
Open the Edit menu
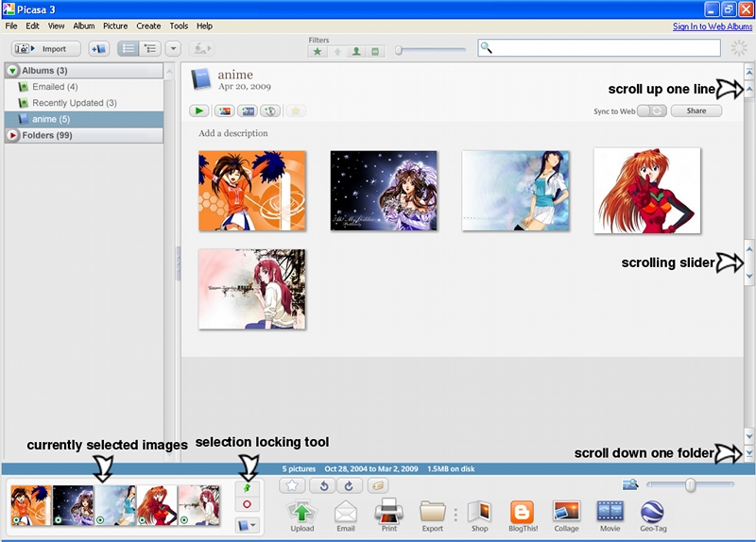click(32, 26)
